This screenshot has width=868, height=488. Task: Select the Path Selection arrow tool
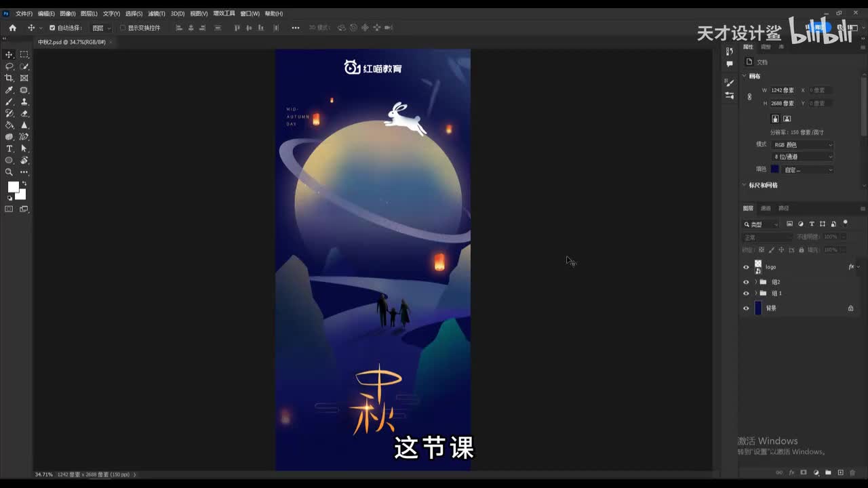click(24, 148)
